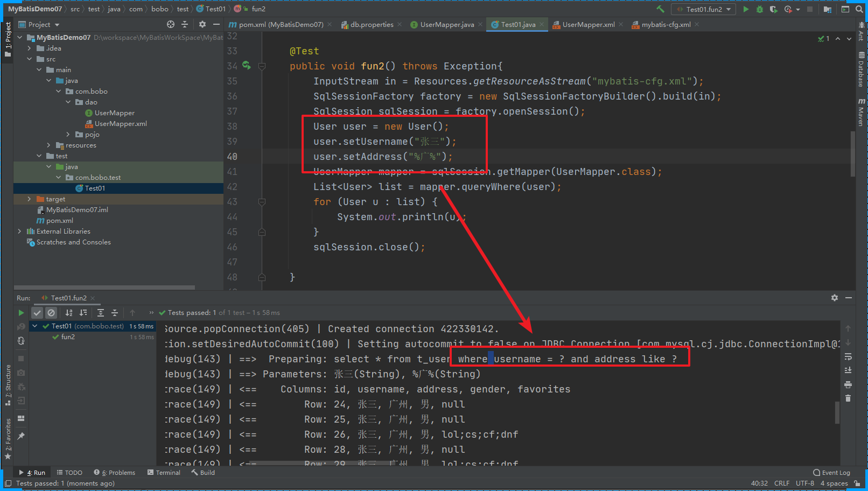Viewport: 868px width, 491px height.
Task: Click the editor vertical scrollbar
Action: (853, 153)
